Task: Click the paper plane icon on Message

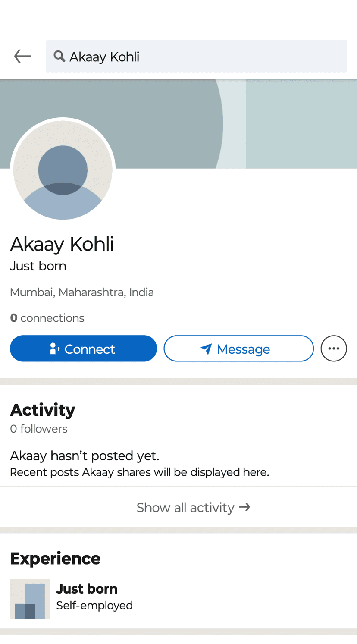Action: (206, 349)
